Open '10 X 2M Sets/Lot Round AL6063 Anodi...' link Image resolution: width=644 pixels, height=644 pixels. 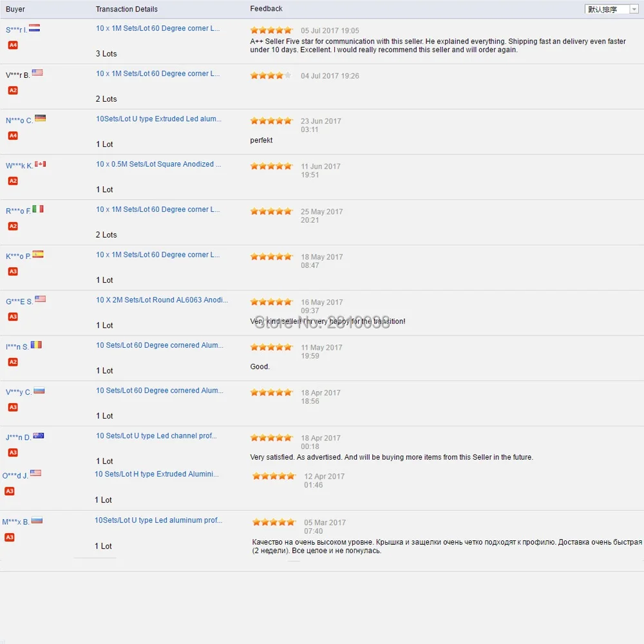pos(162,300)
